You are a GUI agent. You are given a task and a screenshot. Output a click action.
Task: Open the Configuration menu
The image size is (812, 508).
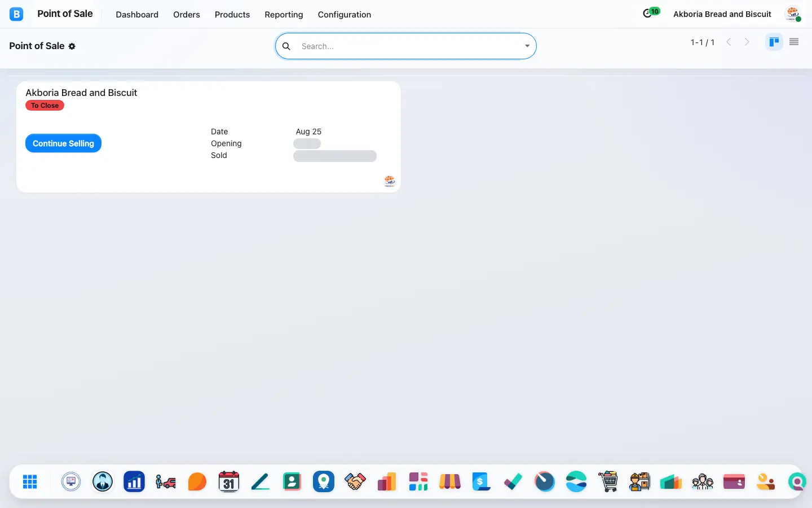pyautogui.click(x=345, y=15)
